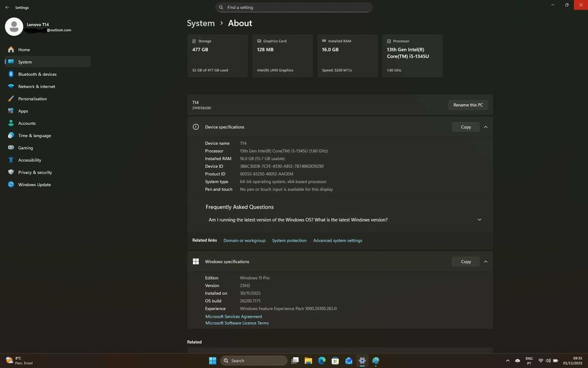Screen dimensions: 588x368
Task: Launch File Explorer from the taskbar
Action: tap(308, 360)
